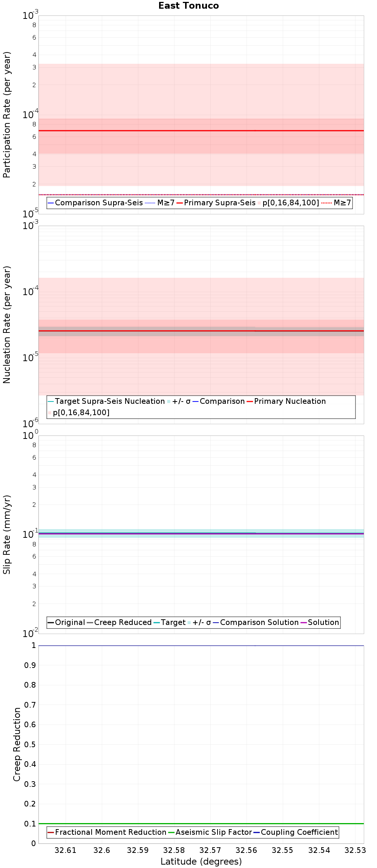This screenshot has height=868, width=377.
Task: Click Comparison legend entry in nucleation chart
Action: click(x=219, y=401)
